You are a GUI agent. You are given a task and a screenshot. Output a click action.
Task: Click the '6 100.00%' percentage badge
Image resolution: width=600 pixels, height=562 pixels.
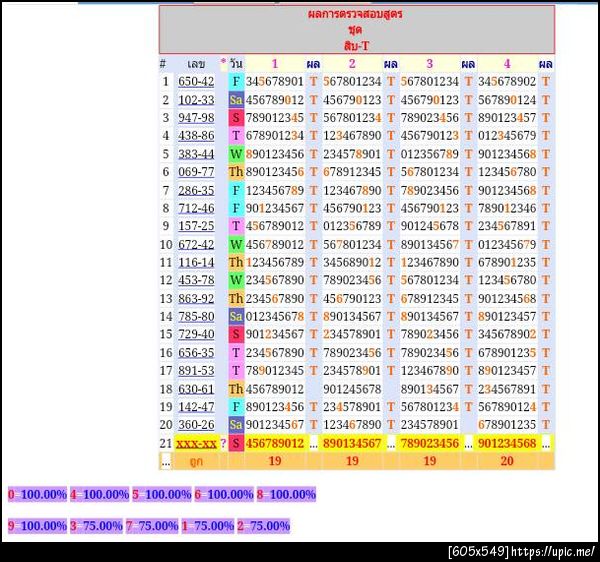(224, 495)
